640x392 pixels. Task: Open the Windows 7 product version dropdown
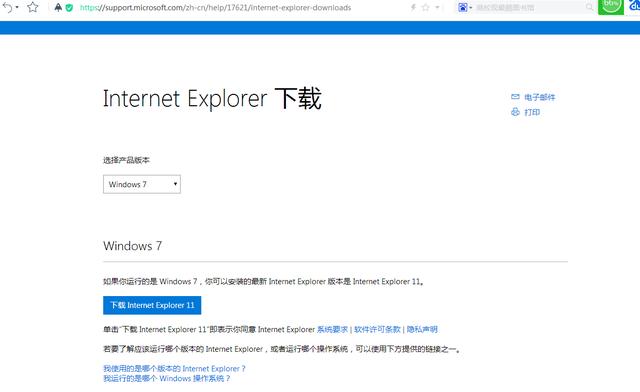[142, 184]
